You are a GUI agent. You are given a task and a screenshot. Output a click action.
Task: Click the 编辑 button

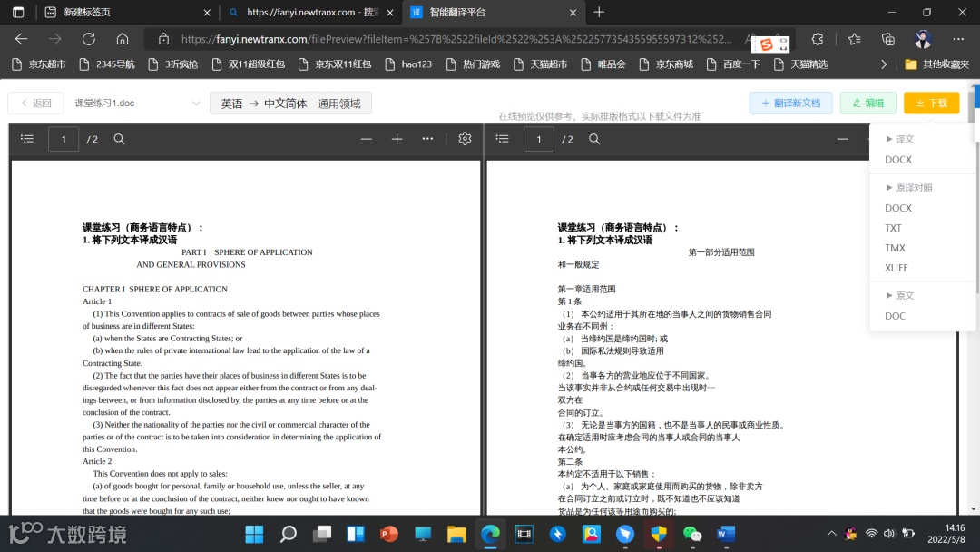coord(868,103)
